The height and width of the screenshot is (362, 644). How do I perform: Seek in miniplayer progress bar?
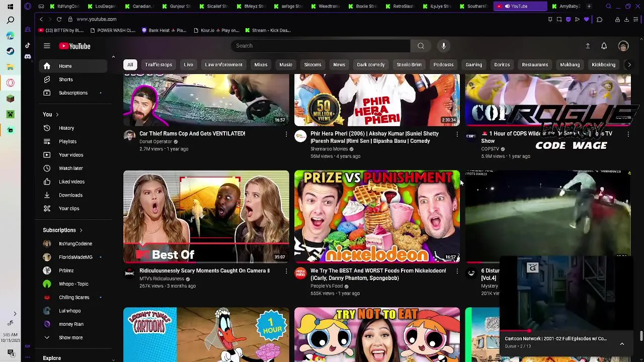[x=566, y=331]
